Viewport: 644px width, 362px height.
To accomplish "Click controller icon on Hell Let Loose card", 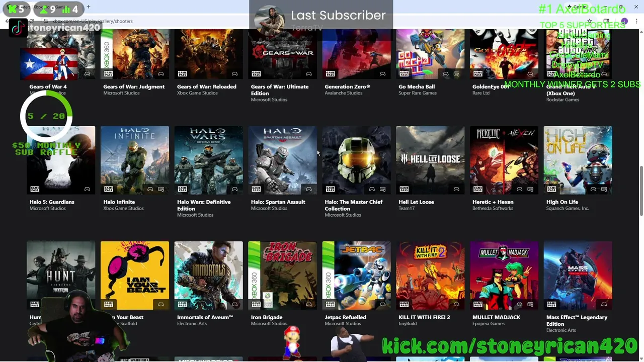I will click(456, 189).
